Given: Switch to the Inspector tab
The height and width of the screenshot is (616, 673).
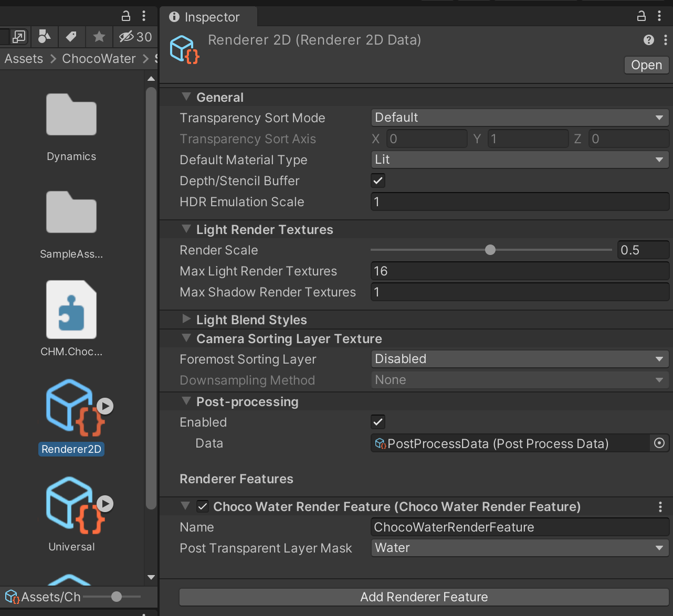Looking at the screenshot, I should pos(208,17).
